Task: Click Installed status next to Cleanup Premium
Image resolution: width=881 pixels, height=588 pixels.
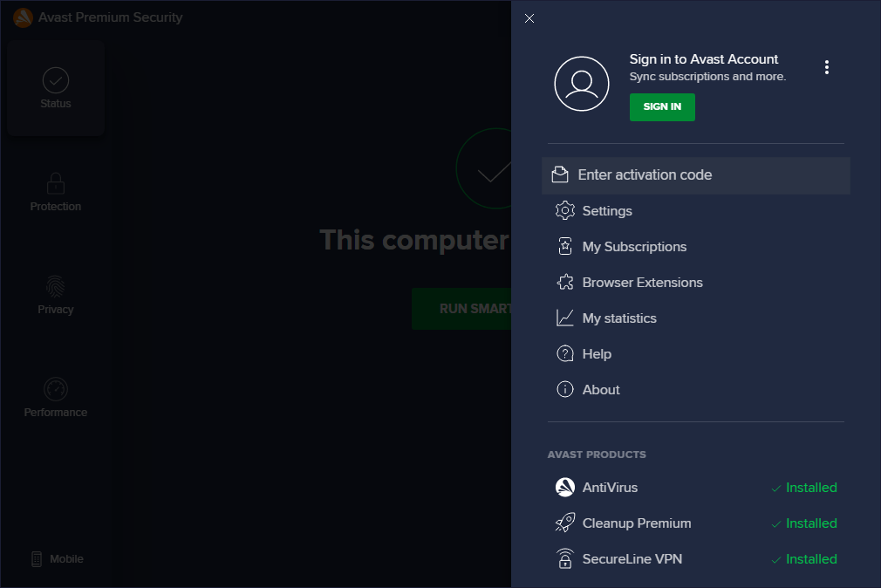Action: (x=804, y=524)
